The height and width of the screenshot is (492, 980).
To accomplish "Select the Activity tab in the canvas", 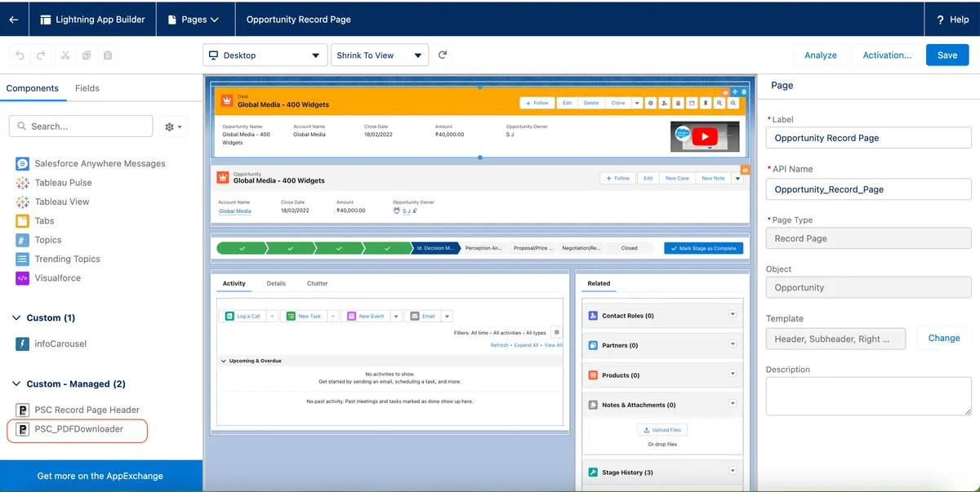I will (x=234, y=283).
